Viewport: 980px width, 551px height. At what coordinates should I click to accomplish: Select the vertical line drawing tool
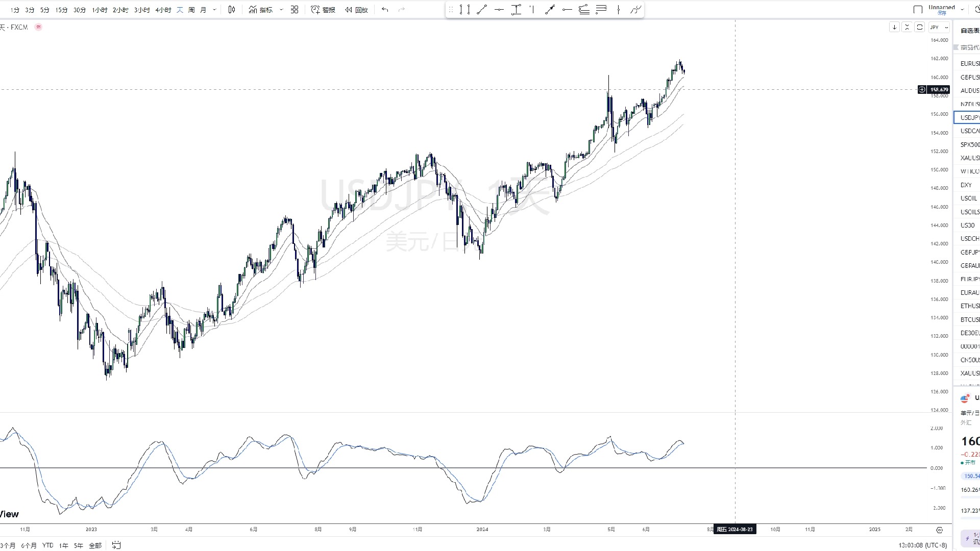point(618,10)
